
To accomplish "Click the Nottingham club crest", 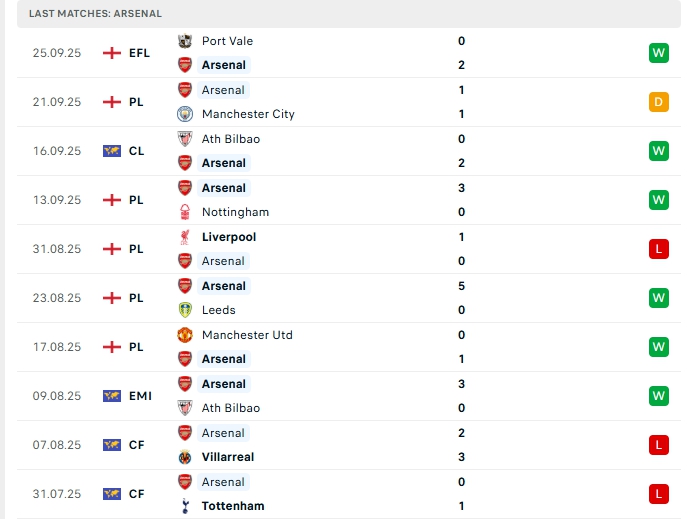I will point(185,212).
